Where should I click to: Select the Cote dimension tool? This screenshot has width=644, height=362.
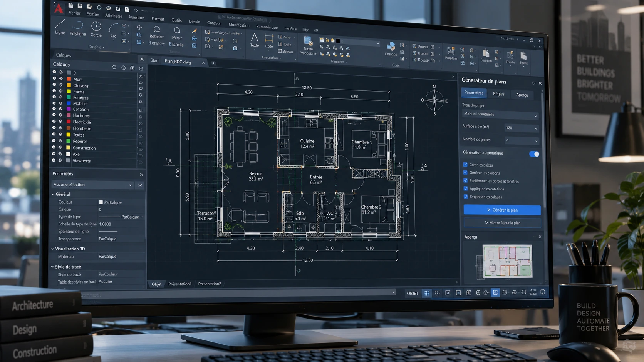[269, 41]
